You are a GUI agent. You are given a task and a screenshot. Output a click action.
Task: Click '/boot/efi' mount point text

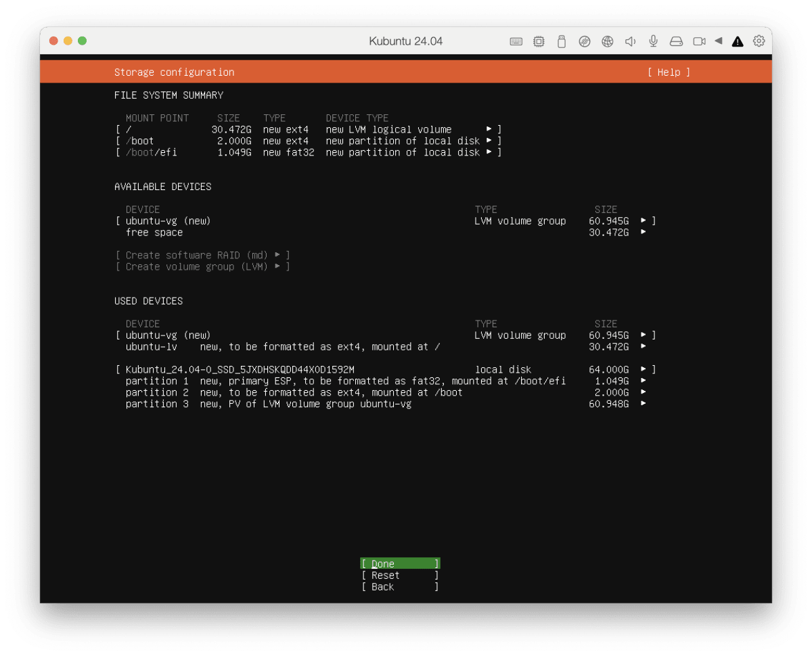pos(151,152)
